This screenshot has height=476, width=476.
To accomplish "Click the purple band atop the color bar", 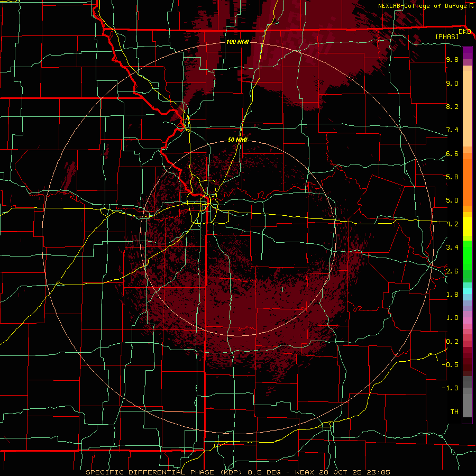I will click(467, 53).
